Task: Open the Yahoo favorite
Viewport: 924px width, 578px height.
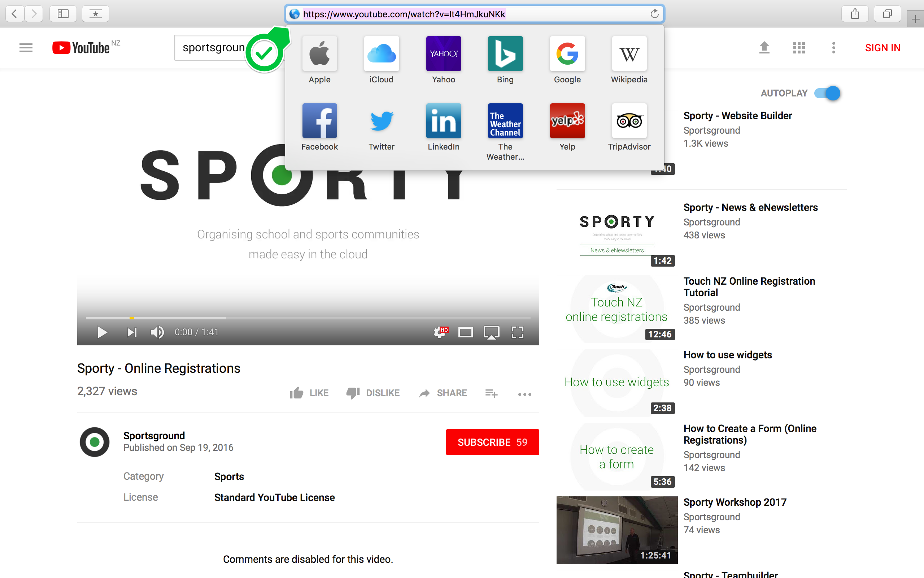Action: pos(443,60)
